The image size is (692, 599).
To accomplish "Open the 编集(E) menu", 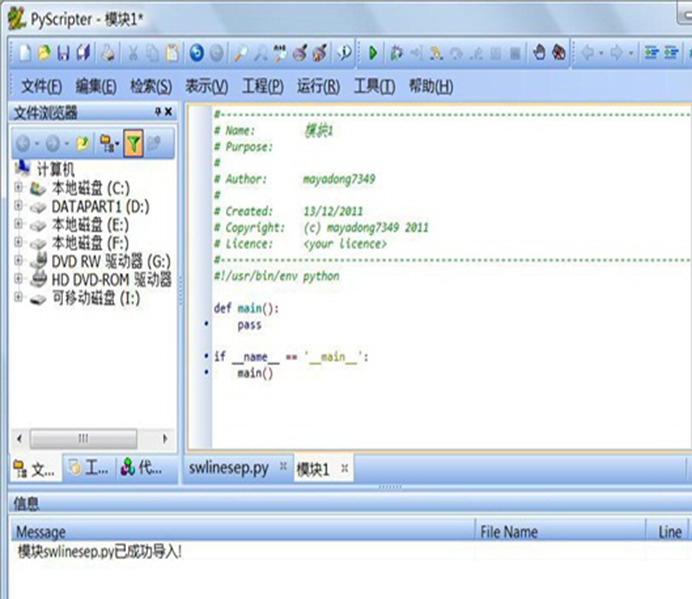I will pos(96,86).
